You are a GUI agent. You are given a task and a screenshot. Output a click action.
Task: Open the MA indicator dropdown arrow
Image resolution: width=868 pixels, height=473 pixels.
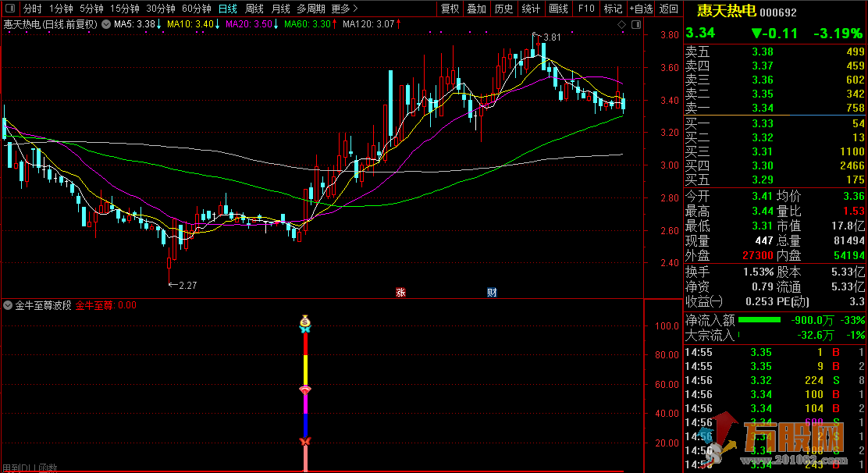click(106, 24)
